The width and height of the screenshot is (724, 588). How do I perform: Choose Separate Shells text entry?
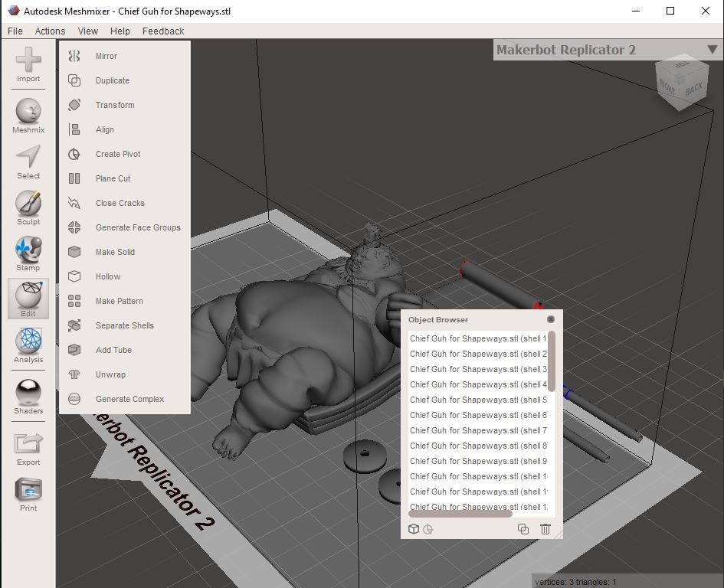(125, 325)
